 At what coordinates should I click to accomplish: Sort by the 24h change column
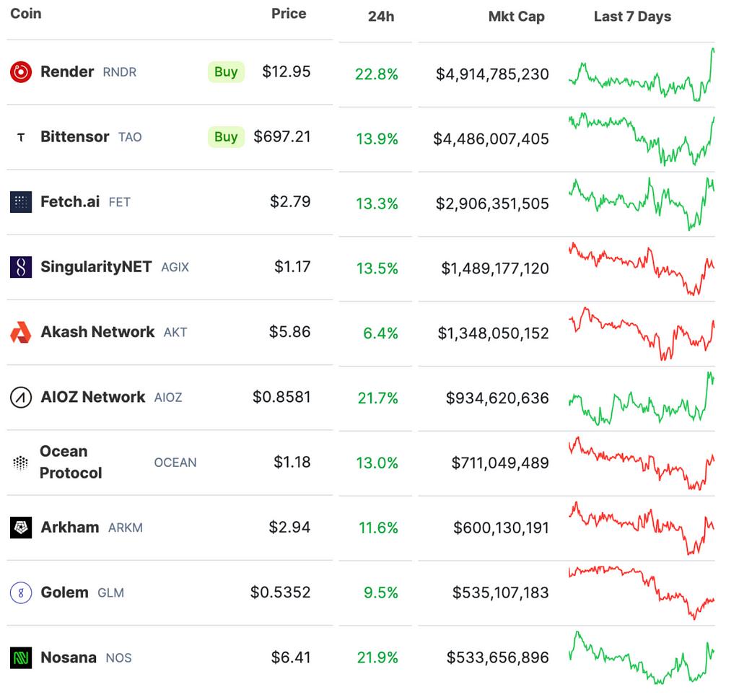[380, 17]
